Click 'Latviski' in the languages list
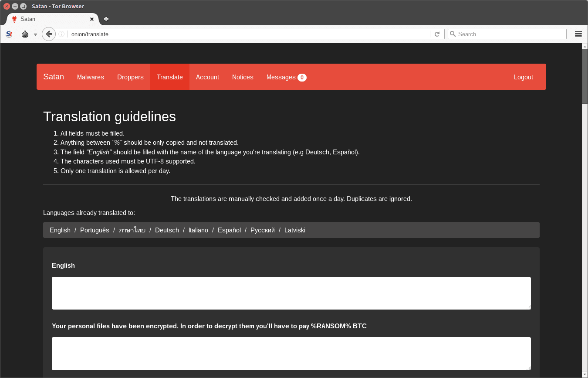This screenshot has width=588, height=378. click(x=295, y=230)
